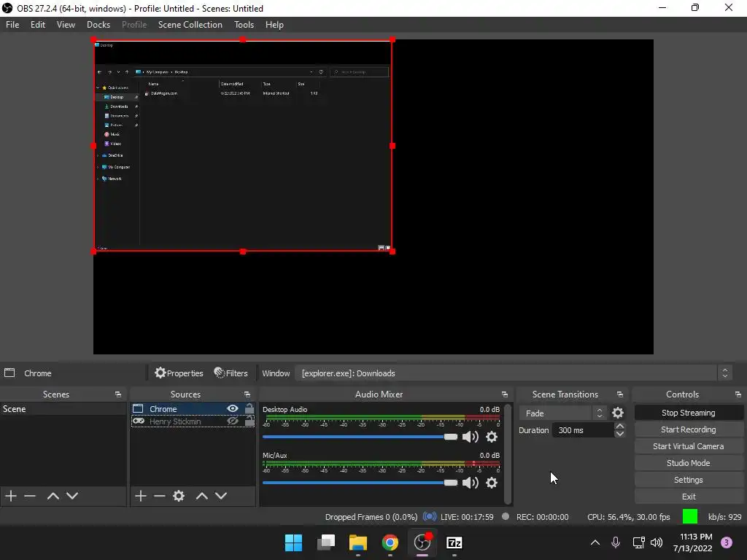Open File Explorer from taskbar

tap(357, 542)
